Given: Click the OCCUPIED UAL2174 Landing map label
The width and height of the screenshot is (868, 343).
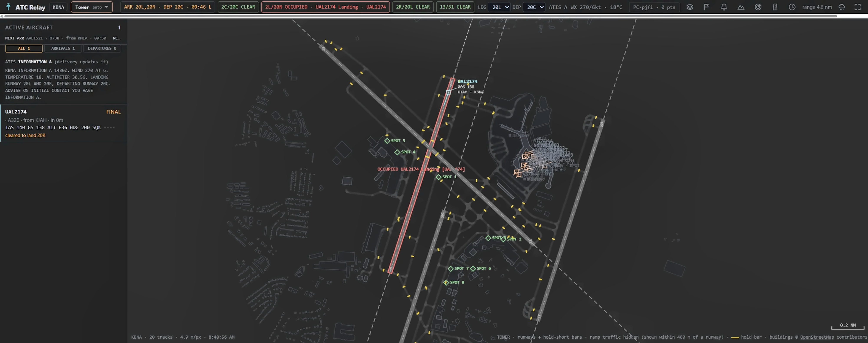Looking at the screenshot, I should click(x=421, y=169).
